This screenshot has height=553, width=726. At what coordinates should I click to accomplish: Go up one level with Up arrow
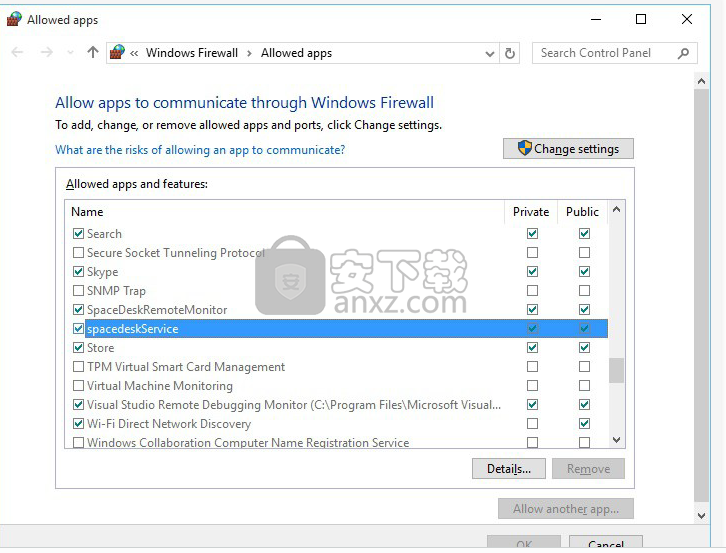coord(93,52)
